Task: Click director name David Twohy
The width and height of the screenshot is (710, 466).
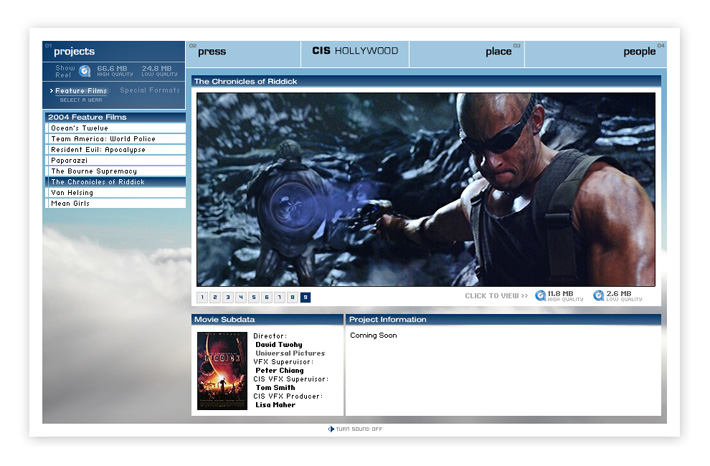Action: [x=278, y=345]
